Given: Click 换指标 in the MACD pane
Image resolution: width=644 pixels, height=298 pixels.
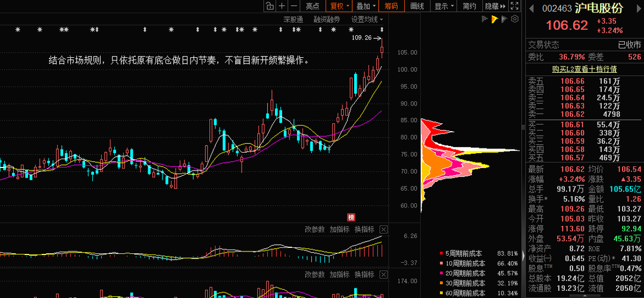Looking at the screenshot, I should point(364,229).
